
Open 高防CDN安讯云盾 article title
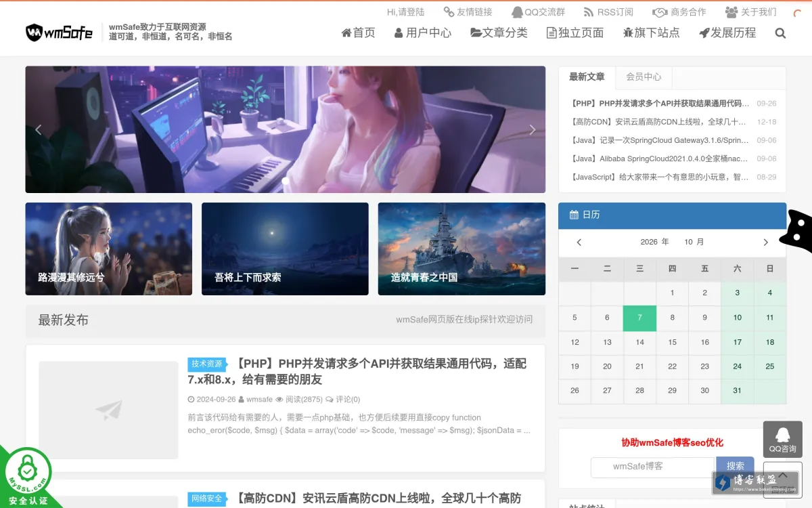click(379, 499)
